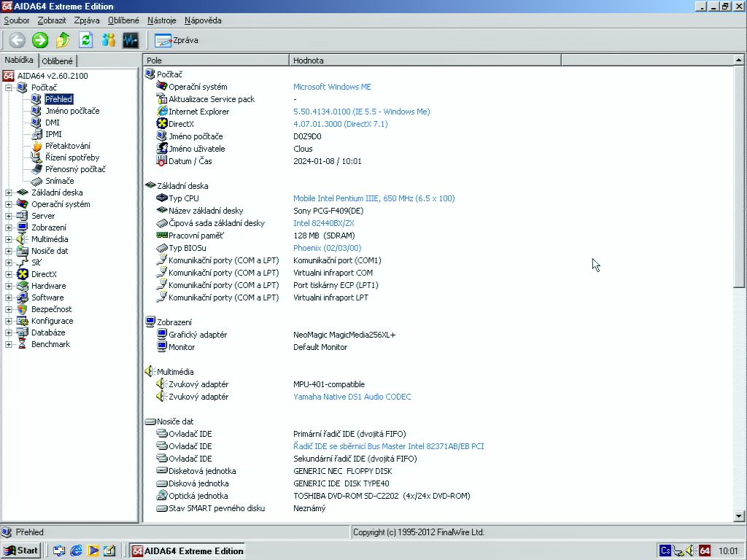Expand the Nosiče dat tree node
This screenshot has height=560, width=747.
point(9,251)
